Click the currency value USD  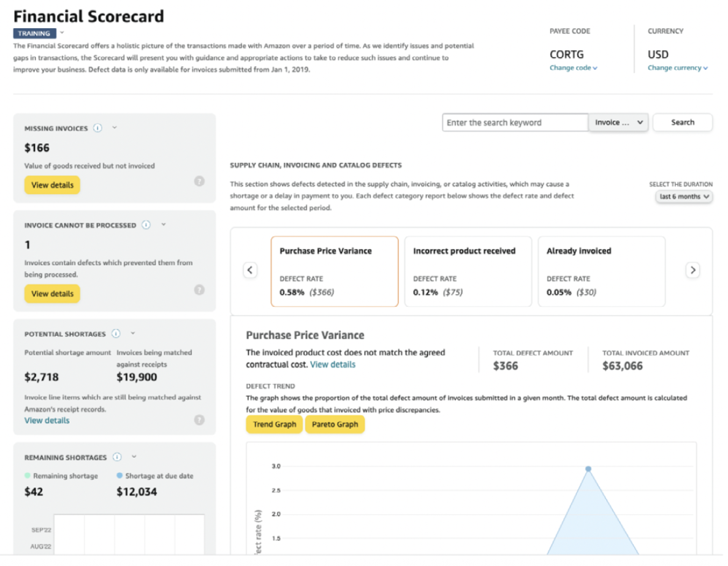[x=658, y=55]
